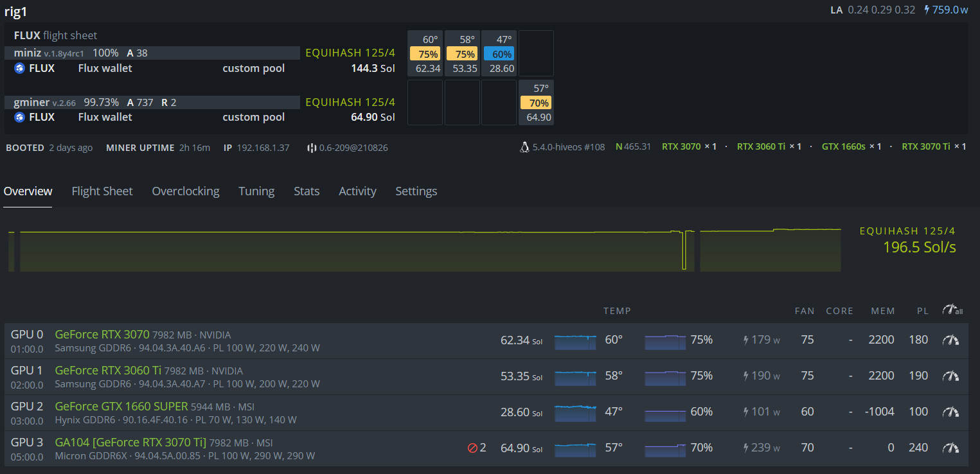This screenshot has height=474, width=980.
Task: Click the gminer 64.90 Sol hashrate text
Action: coord(374,117)
